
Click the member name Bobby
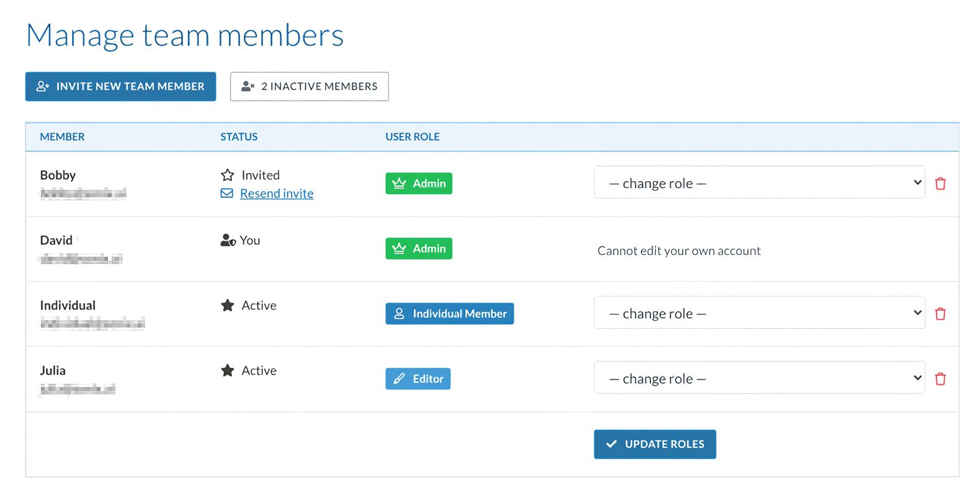pyautogui.click(x=58, y=175)
